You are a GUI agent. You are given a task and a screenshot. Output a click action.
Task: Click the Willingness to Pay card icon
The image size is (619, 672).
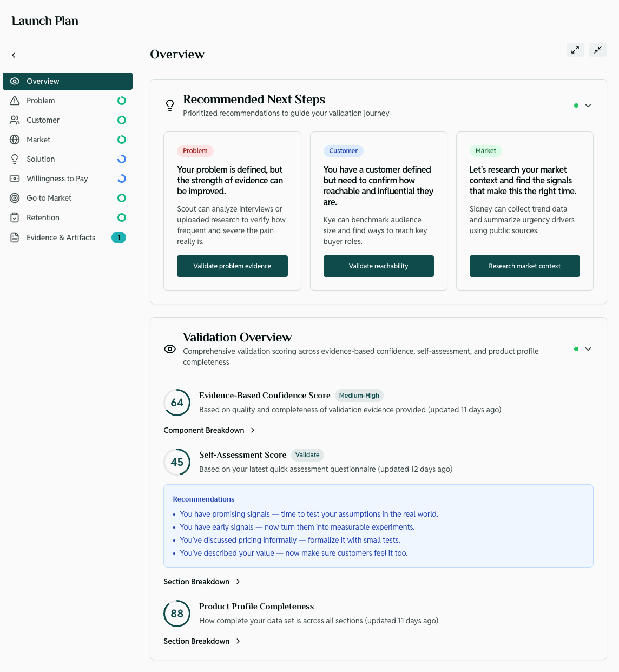point(15,179)
